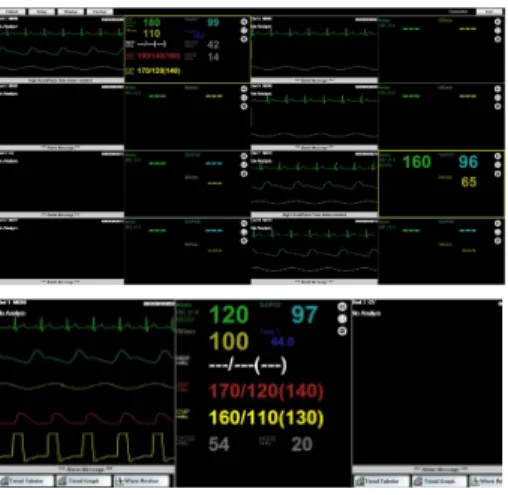Open Wave Review under the large 120 panel
This screenshot has height=495, width=508.
point(141,481)
